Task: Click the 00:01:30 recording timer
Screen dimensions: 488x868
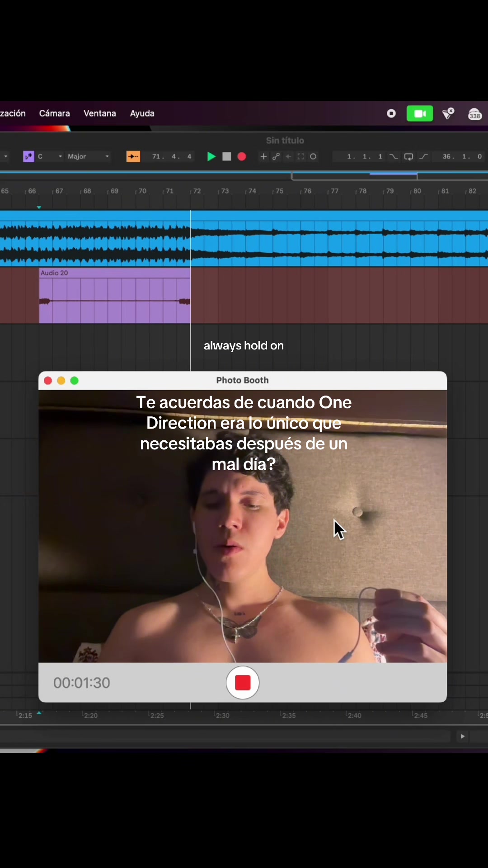Action: coord(82,683)
